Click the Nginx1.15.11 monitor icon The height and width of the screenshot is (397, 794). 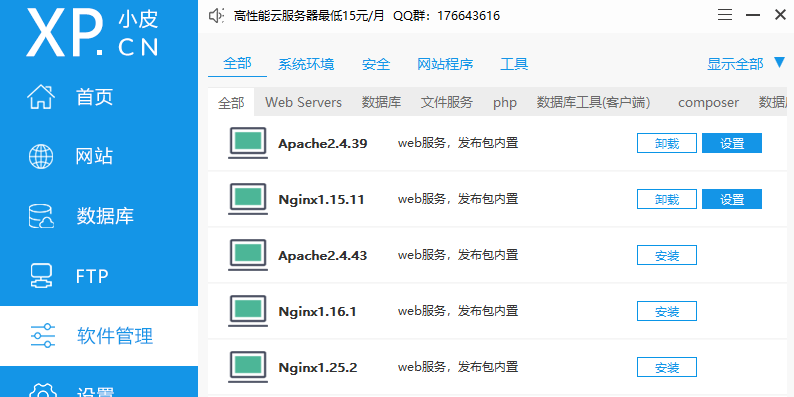click(x=248, y=199)
